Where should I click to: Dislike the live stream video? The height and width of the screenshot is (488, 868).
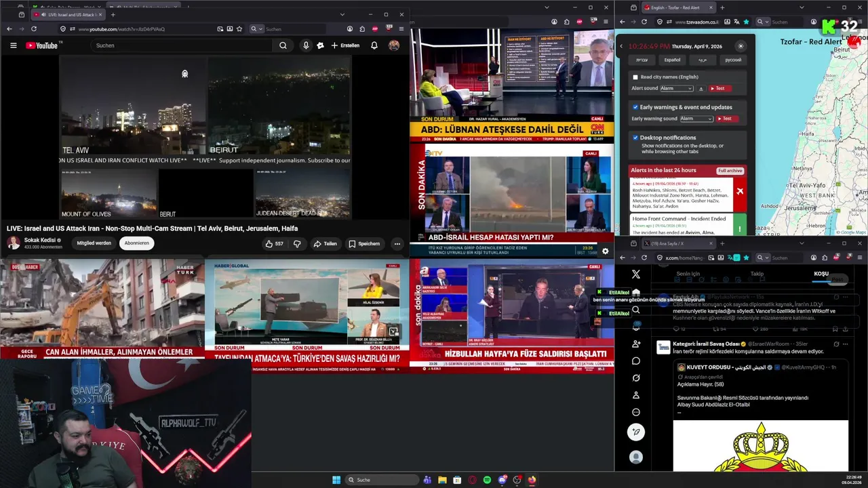click(x=297, y=243)
